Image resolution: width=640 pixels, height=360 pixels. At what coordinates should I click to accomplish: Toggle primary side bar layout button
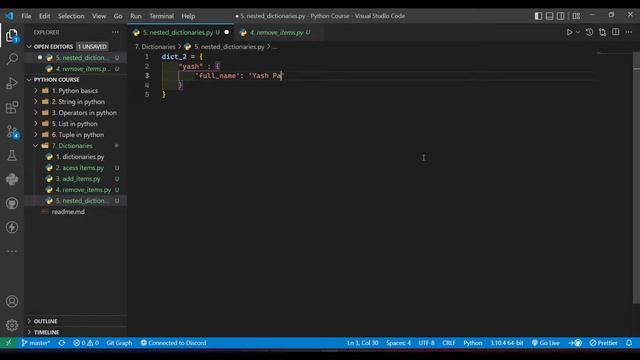click(538, 16)
